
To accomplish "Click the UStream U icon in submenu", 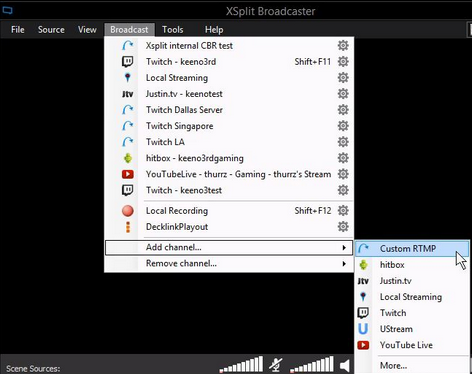I will pos(363,329).
